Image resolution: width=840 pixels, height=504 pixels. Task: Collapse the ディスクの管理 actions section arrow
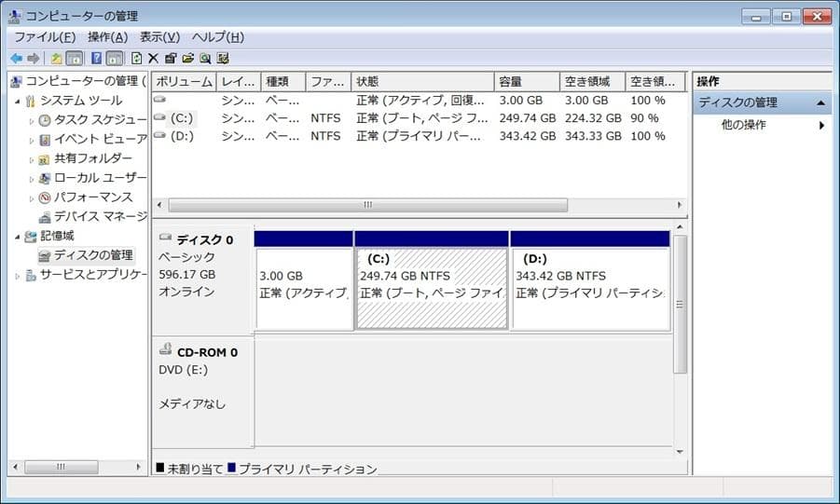(x=820, y=102)
